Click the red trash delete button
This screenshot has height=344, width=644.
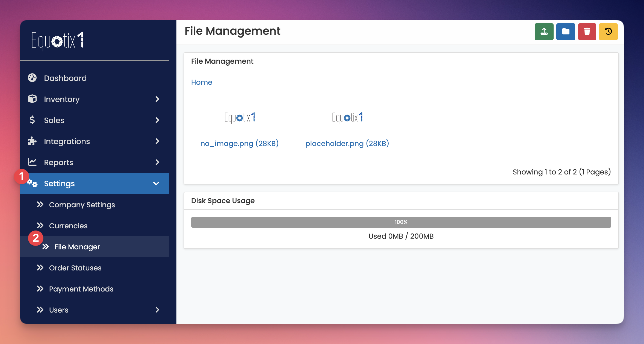pyautogui.click(x=587, y=32)
